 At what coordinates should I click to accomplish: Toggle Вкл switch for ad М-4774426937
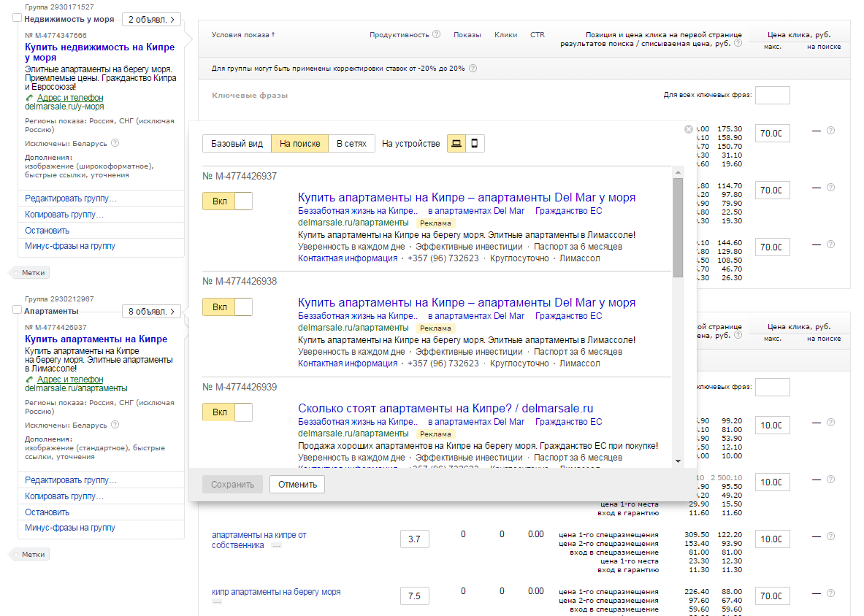pyautogui.click(x=228, y=201)
